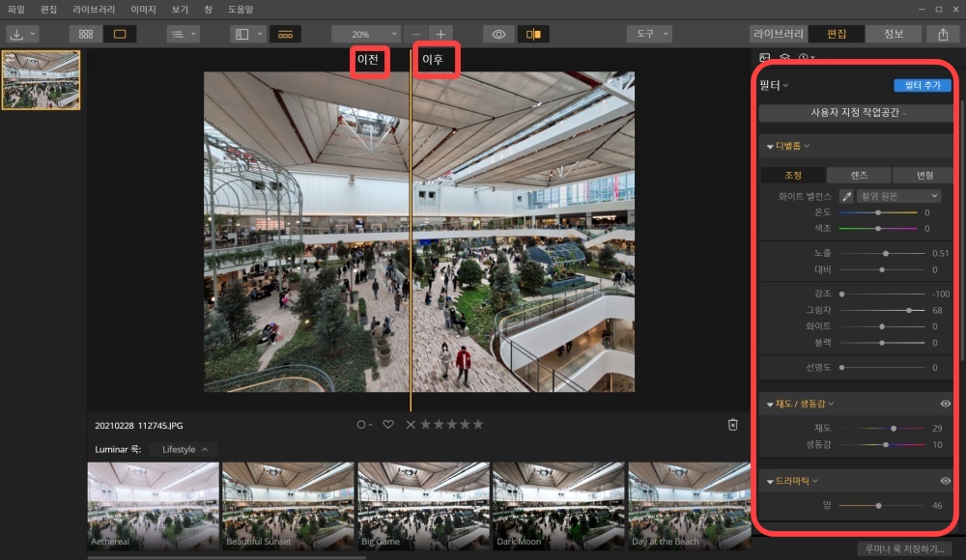Image resolution: width=966 pixels, height=560 pixels.
Task: Switch to gallery grid view
Action: 86,34
